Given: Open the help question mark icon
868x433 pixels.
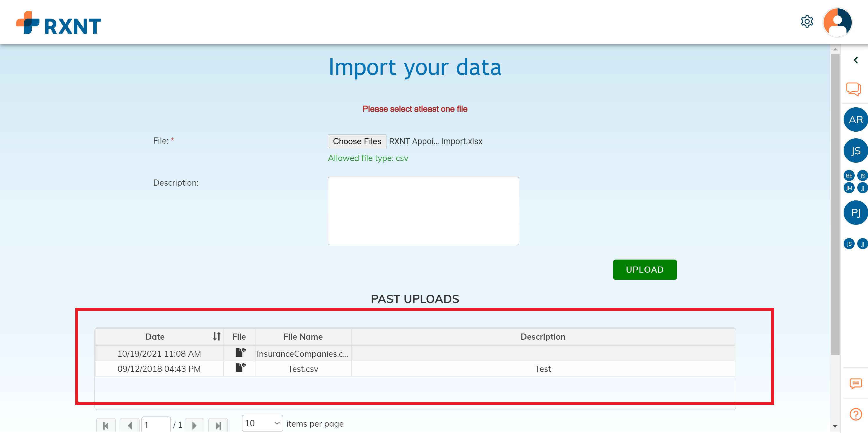Looking at the screenshot, I should pyautogui.click(x=856, y=414).
